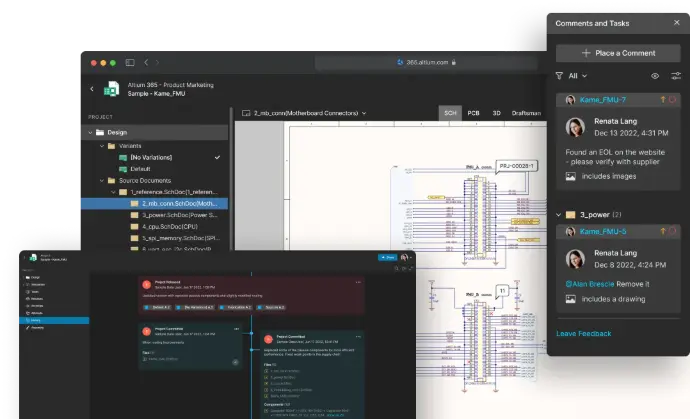The width and height of the screenshot is (690, 419).
Task: Switch to the 3D tab
Action: point(496,113)
